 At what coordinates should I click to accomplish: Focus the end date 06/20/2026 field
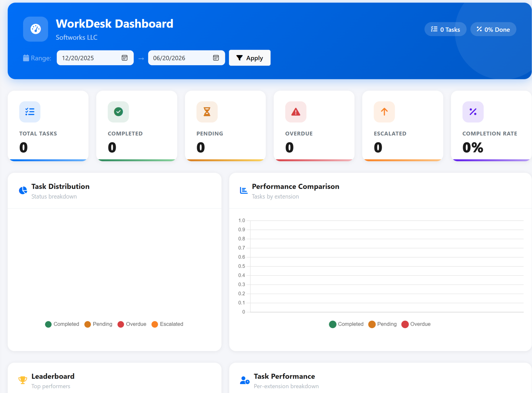pyautogui.click(x=187, y=58)
